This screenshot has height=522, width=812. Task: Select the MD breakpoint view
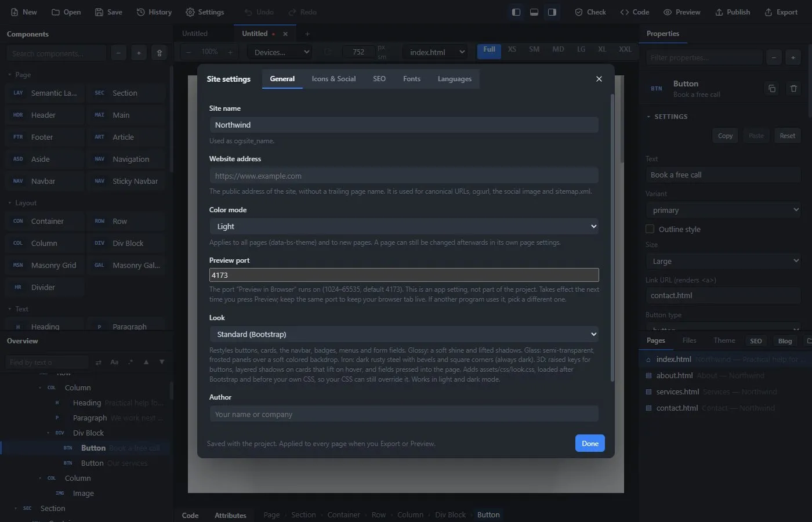[x=558, y=50]
